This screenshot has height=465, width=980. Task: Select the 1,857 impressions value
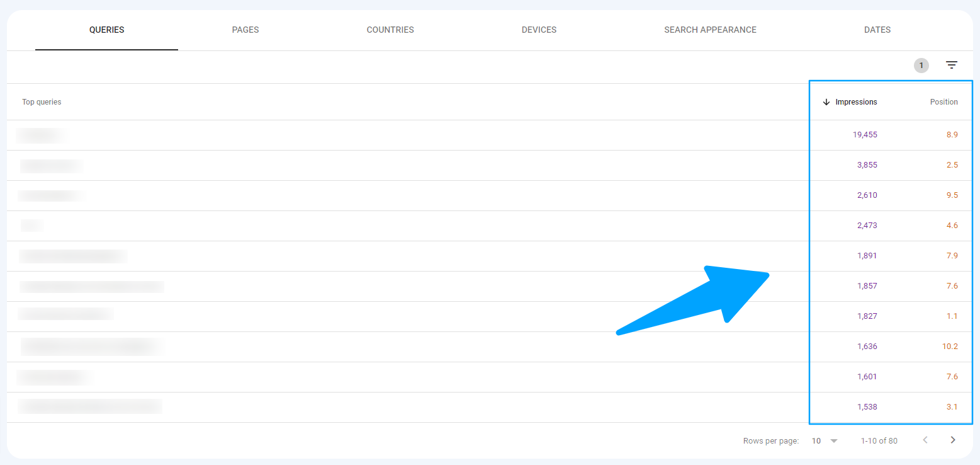tap(867, 286)
